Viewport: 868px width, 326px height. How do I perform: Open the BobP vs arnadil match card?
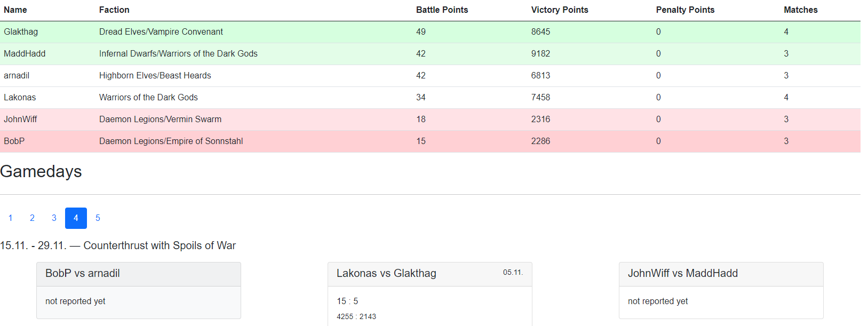[83, 273]
